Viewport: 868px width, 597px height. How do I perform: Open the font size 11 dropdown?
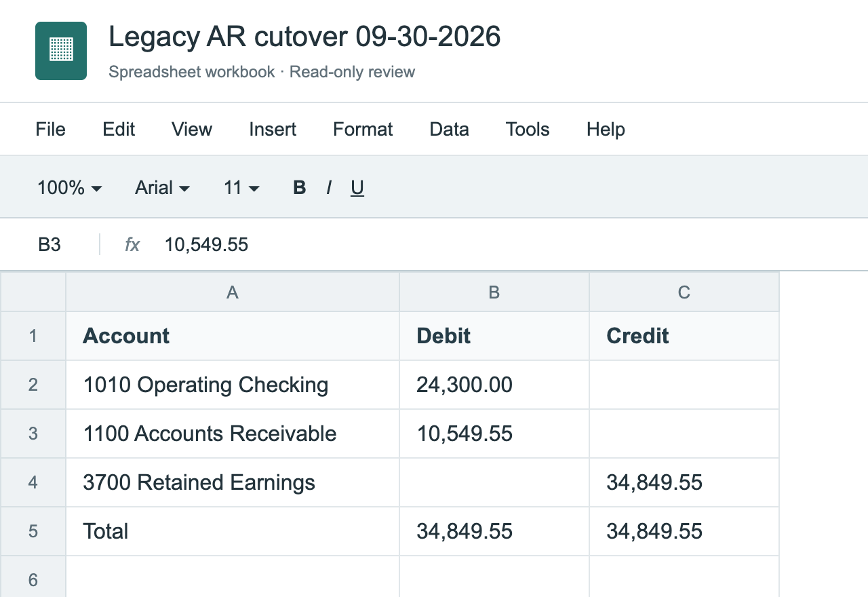point(241,187)
